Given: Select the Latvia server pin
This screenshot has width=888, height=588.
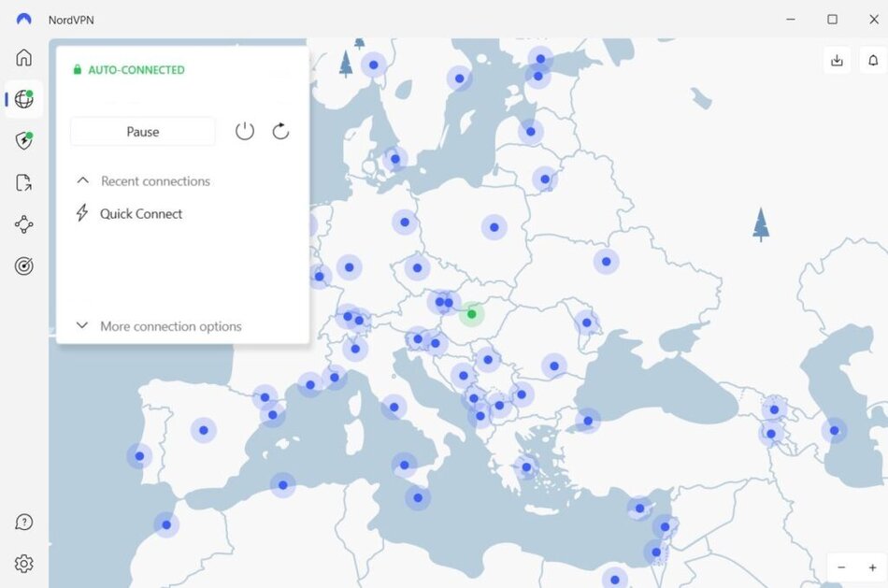Looking at the screenshot, I should point(530,132).
